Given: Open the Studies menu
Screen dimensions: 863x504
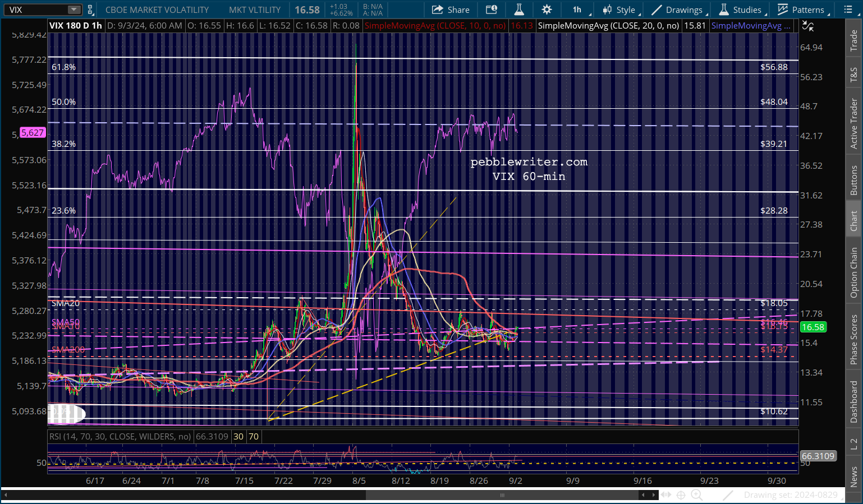Looking at the screenshot, I should (x=741, y=10).
